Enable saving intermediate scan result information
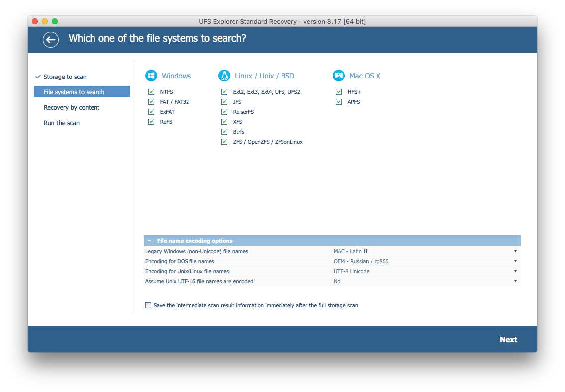Image resolution: width=565 pixels, height=392 pixels. pos(148,305)
